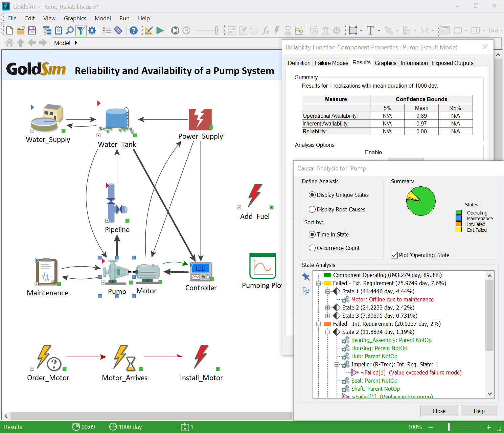Collapse State 2 (11.8824 day) node
The image size is (504, 433).
click(327, 332)
